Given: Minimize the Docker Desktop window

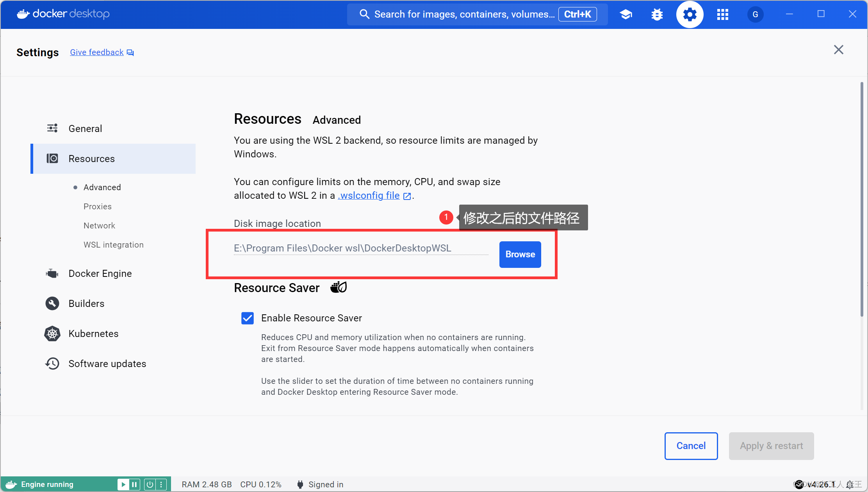Looking at the screenshot, I should [x=789, y=14].
